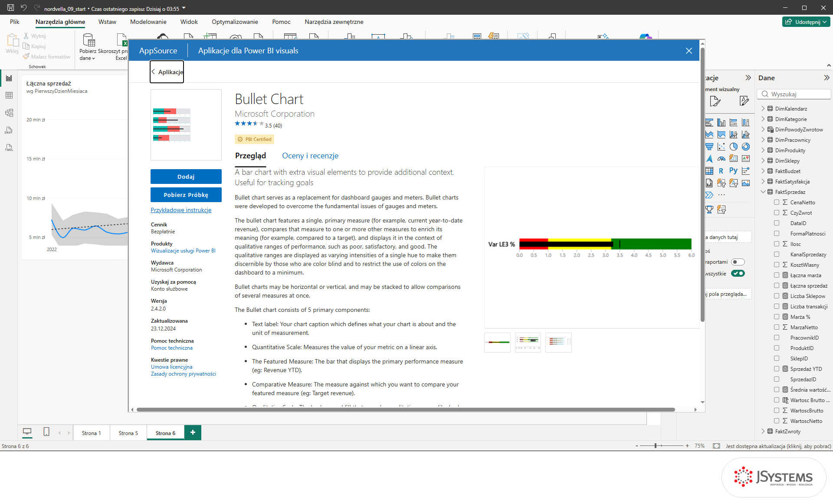Expand the FaktZwroty table
The image size is (833, 504).
763,432
